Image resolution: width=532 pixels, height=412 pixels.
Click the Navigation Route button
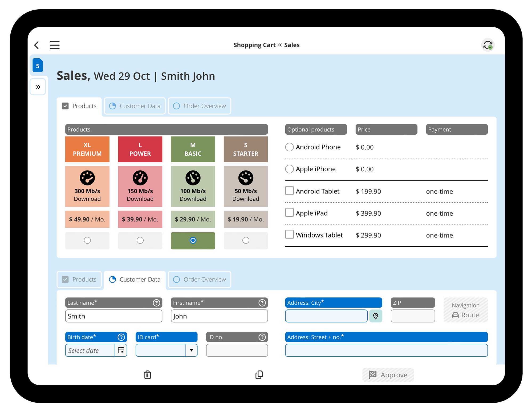pyautogui.click(x=465, y=310)
